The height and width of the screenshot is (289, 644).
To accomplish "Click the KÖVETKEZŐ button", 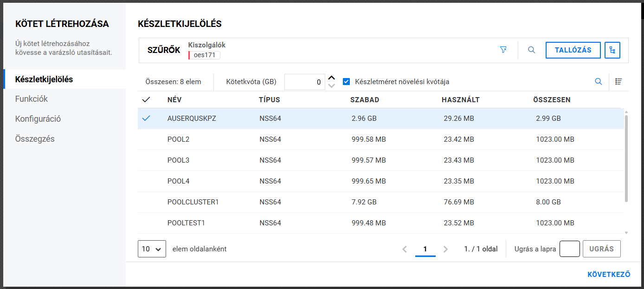I will [609, 275].
